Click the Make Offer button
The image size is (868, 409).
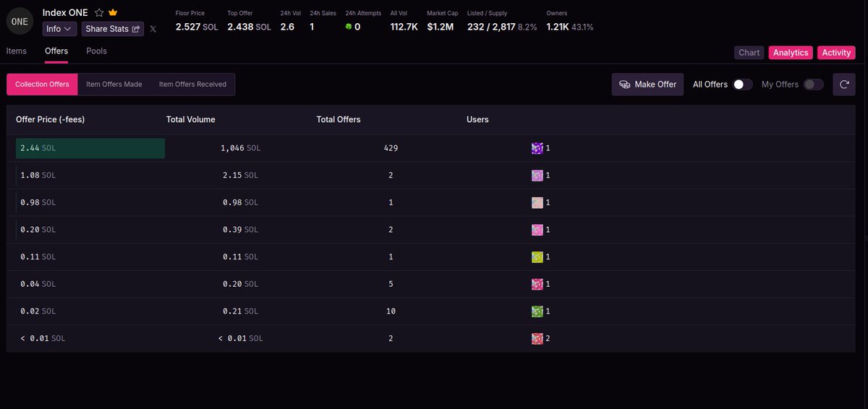[x=647, y=85]
